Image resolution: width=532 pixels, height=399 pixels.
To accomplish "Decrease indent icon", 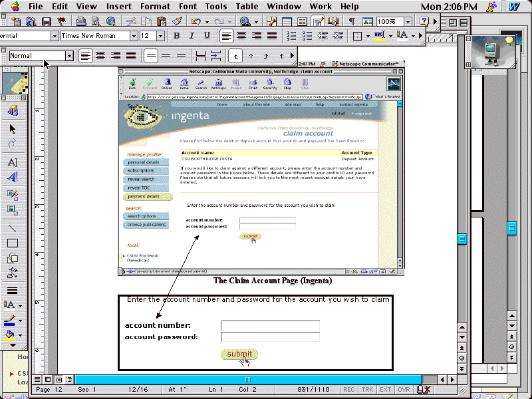I will [323, 36].
